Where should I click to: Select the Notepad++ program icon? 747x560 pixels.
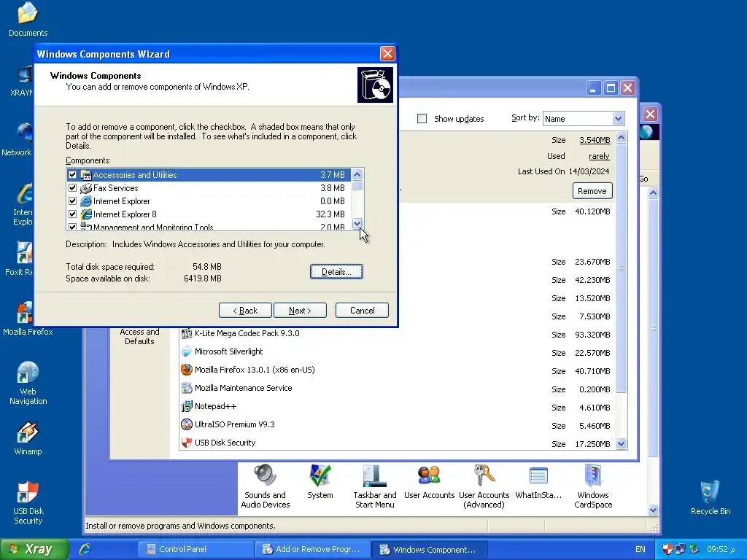[x=187, y=406]
